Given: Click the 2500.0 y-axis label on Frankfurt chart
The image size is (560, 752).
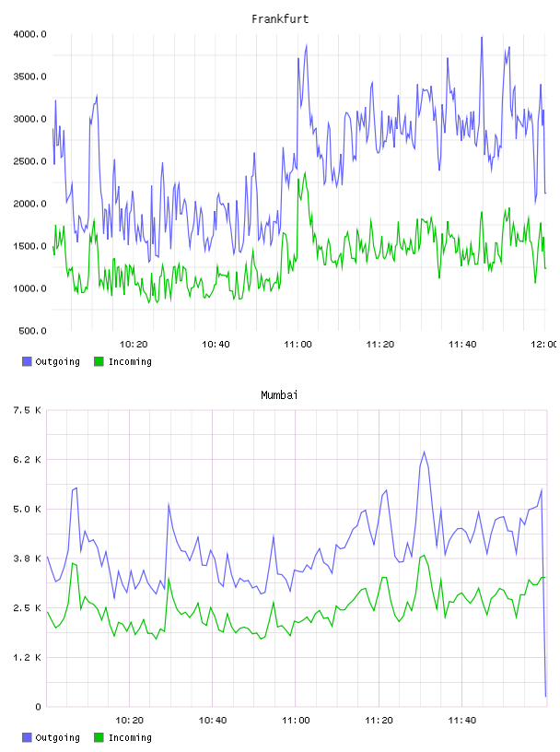Looking at the screenshot, I should coord(29,161).
